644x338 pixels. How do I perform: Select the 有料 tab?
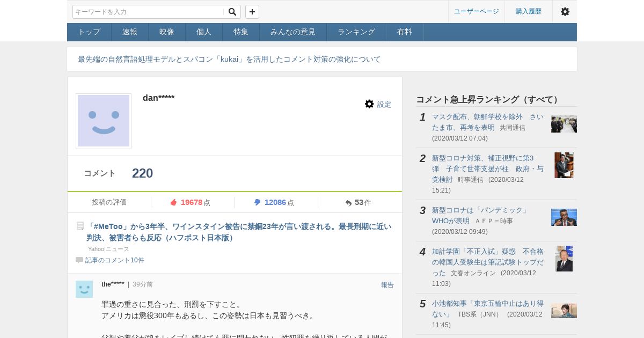click(x=405, y=32)
